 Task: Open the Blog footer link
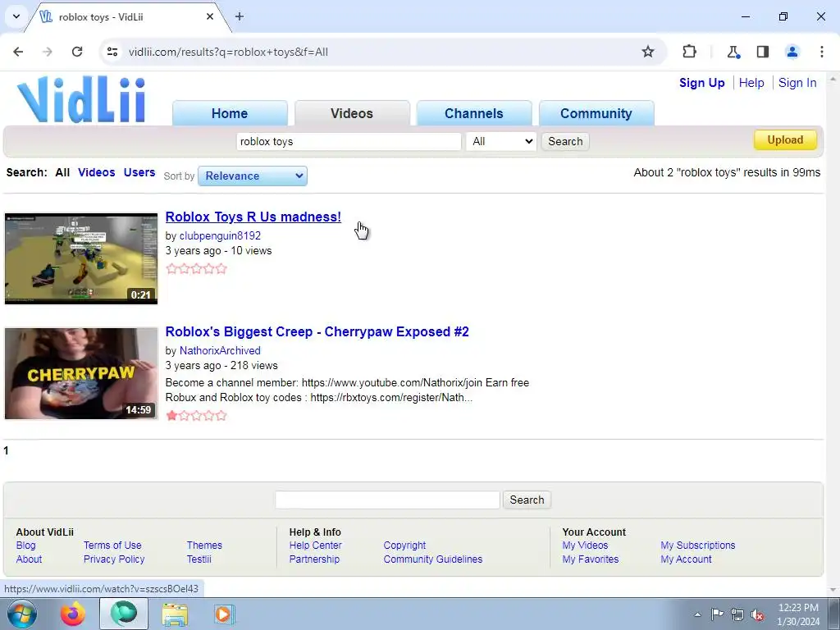tap(25, 545)
